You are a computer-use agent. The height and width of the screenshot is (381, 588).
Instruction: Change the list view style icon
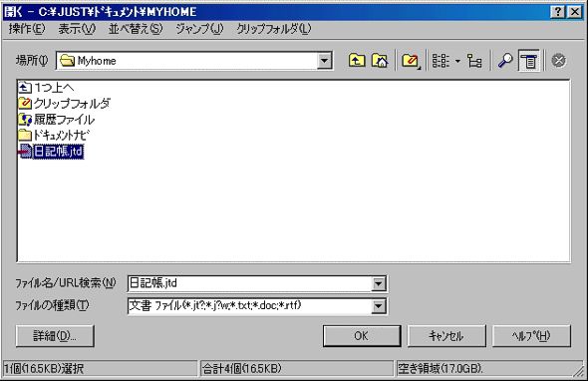[441, 61]
